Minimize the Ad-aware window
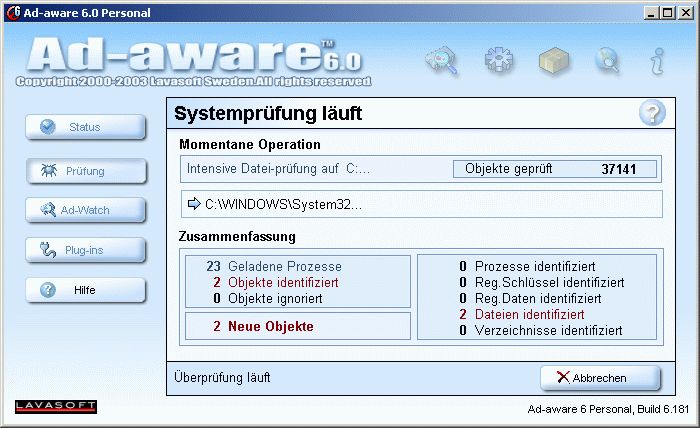The height and width of the screenshot is (428, 700). 651,13
